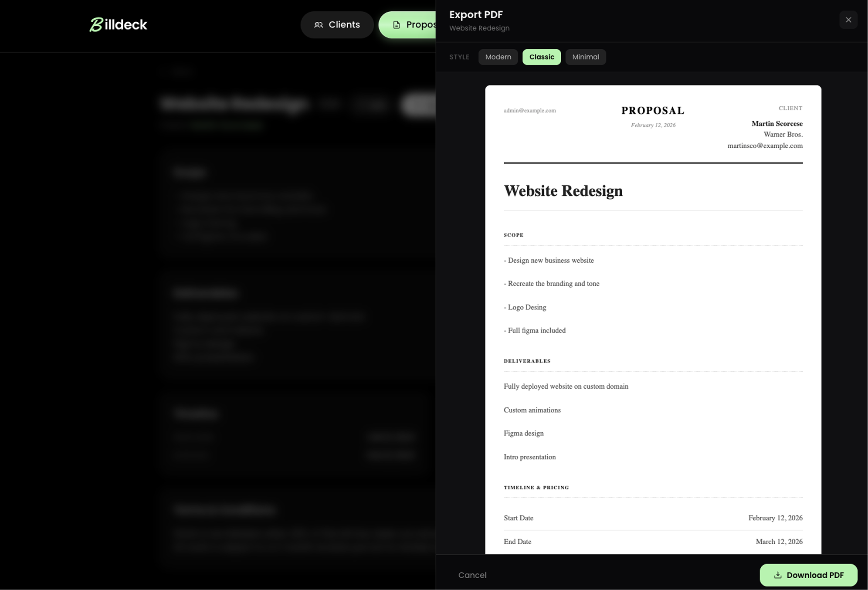Click the X icon to close Export PDF
868x590 pixels.
click(848, 20)
